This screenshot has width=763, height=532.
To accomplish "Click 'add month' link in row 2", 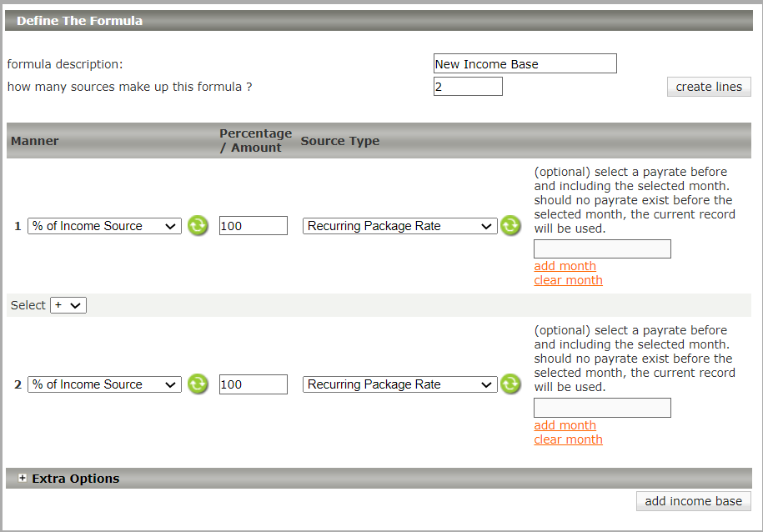I will coord(565,425).
